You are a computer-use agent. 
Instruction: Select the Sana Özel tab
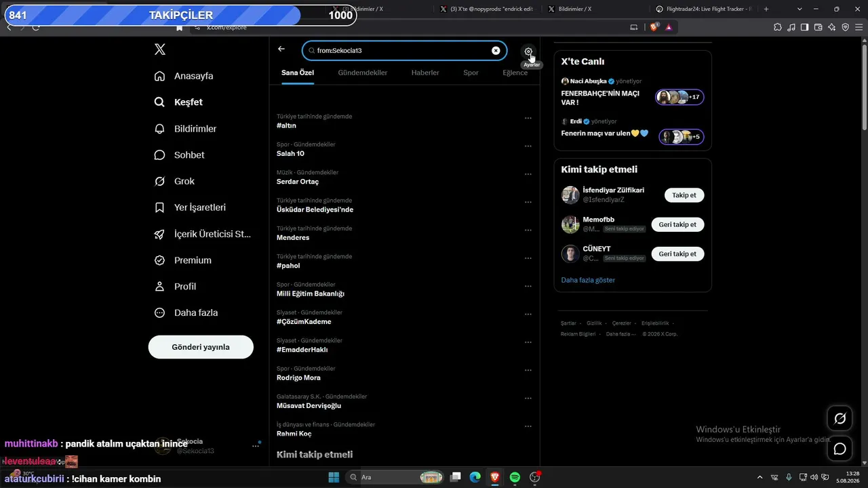point(298,73)
